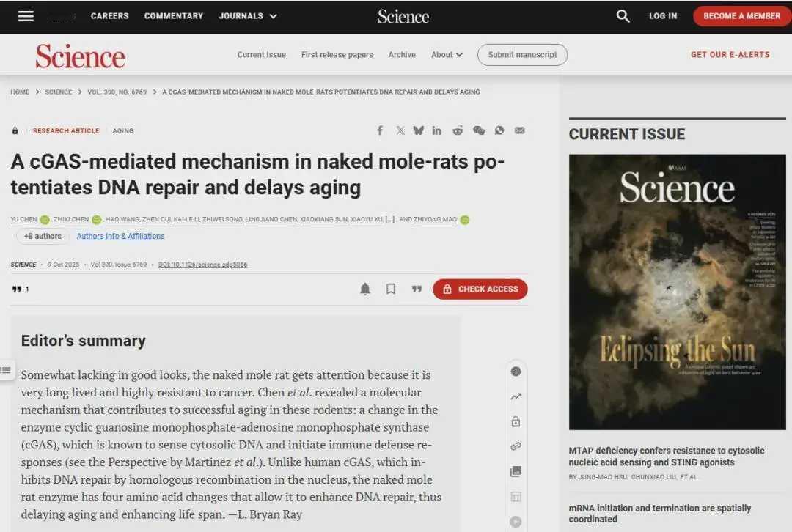792x532 pixels.
Task: Open the info icon in side toolbar
Action: [516, 372]
